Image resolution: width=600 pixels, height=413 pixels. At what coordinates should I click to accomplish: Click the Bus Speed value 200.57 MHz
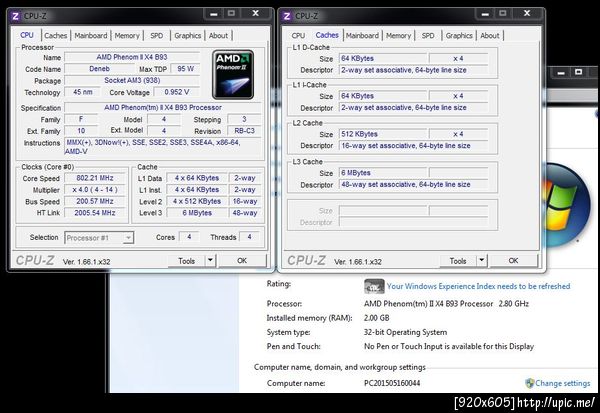point(95,201)
